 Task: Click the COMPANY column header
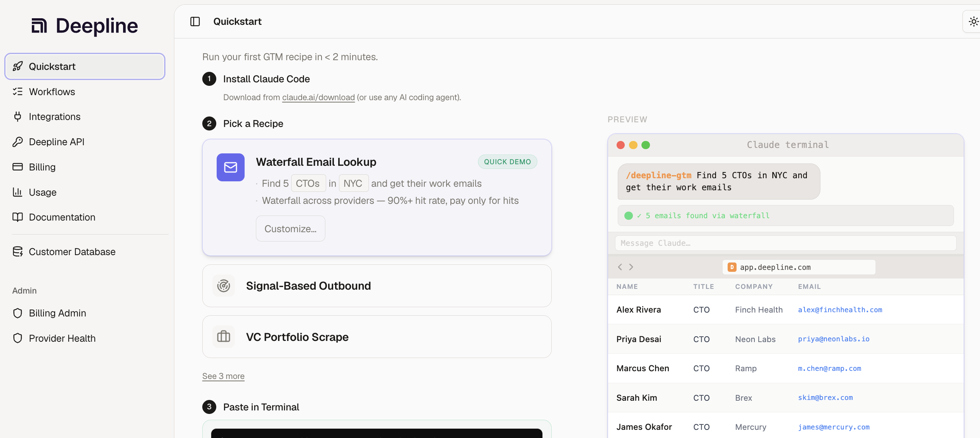point(754,287)
